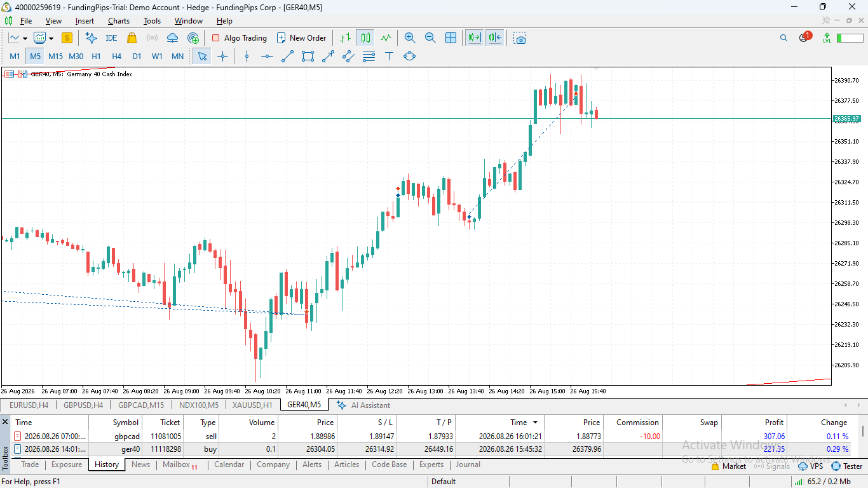The image size is (868, 488).
Task: Expand the chart type dropdown arrow
Action: (x=25, y=39)
